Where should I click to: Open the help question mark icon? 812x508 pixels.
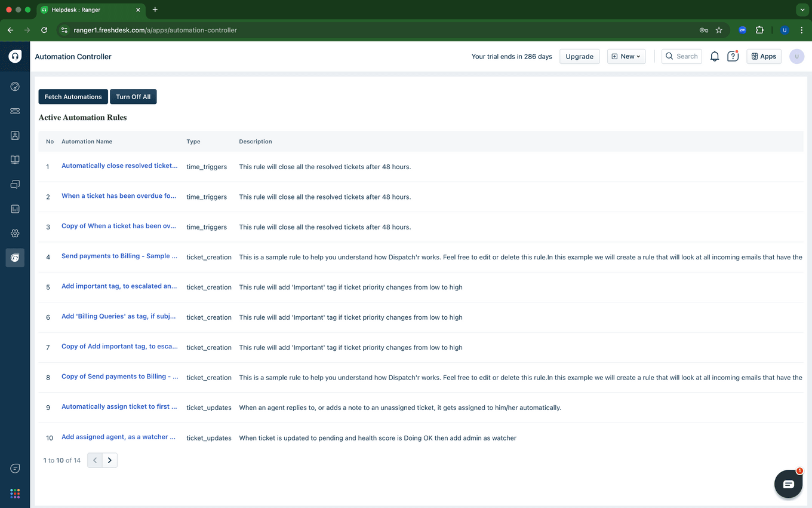coord(733,56)
